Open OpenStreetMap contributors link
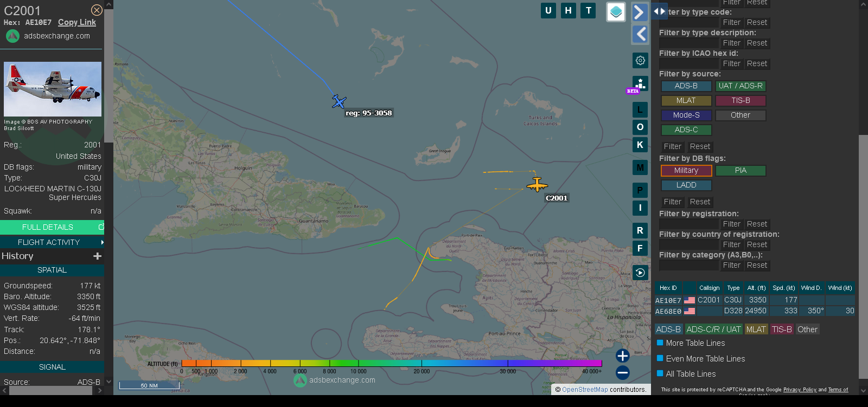Image resolution: width=868 pixels, height=407 pixels. tap(585, 389)
